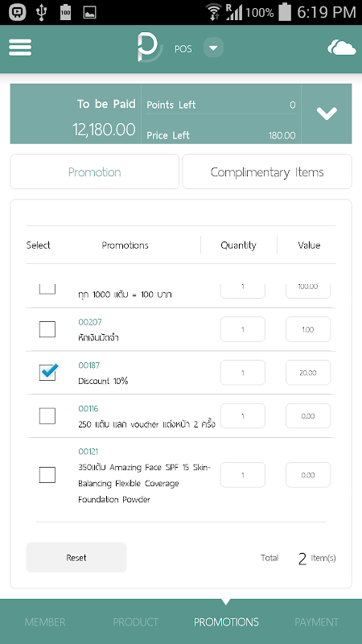Expand the payment summary chevron

coord(327,114)
